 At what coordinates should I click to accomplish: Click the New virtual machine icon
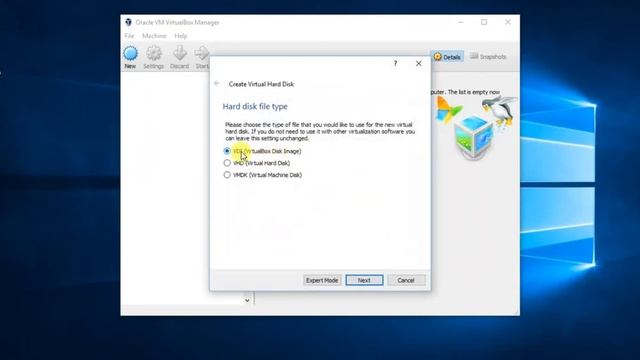pos(131,53)
